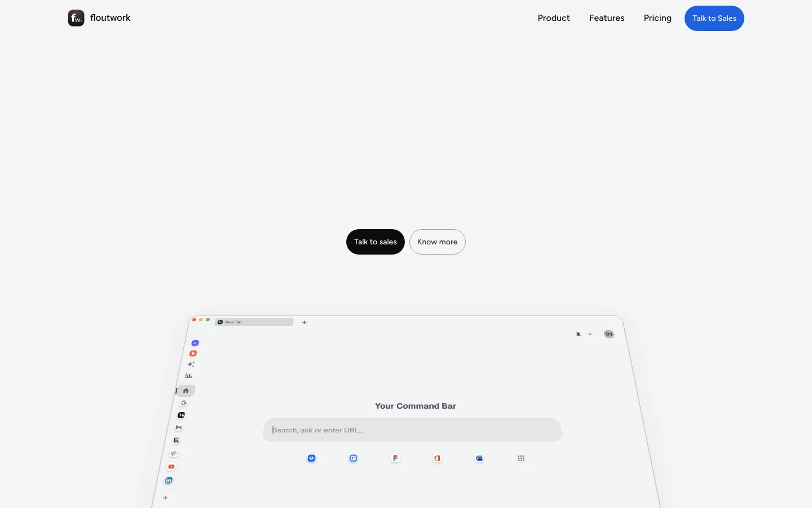Open the purple chat sidebar icon
Image resolution: width=812 pixels, height=508 pixels.
pos(195,343)
